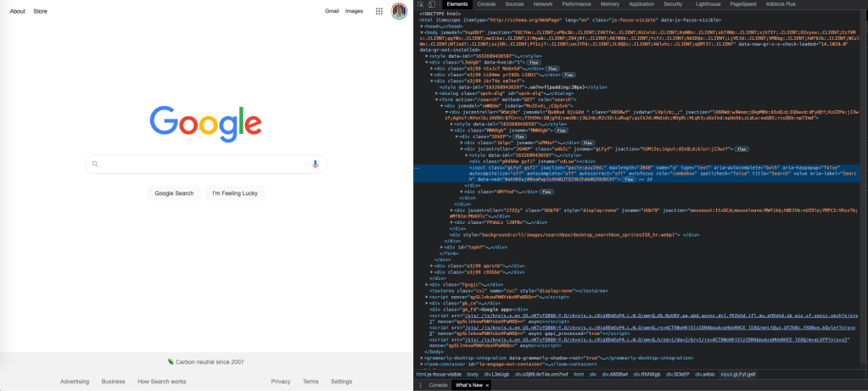Toggle the device toolbar icon in DevTools
Screen dimensions: 868x391
433,4
